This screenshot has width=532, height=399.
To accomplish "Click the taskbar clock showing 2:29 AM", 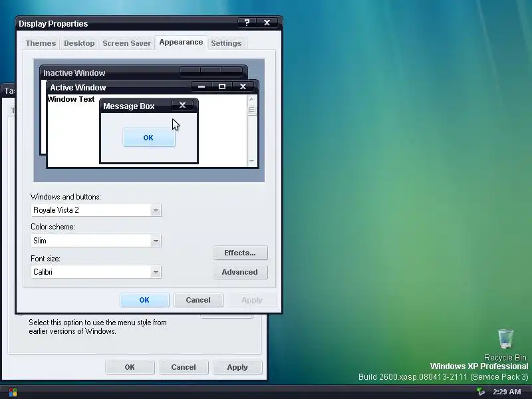I will pos(507,392).
